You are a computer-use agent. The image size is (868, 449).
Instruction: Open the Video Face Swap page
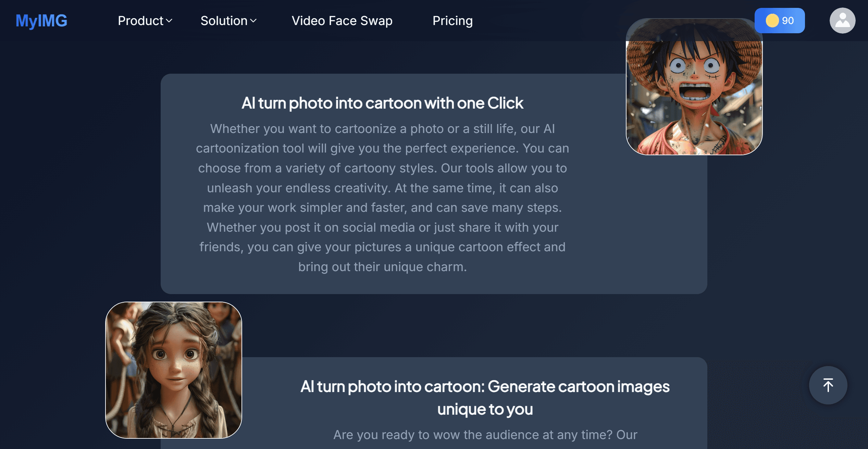(342, 21)
